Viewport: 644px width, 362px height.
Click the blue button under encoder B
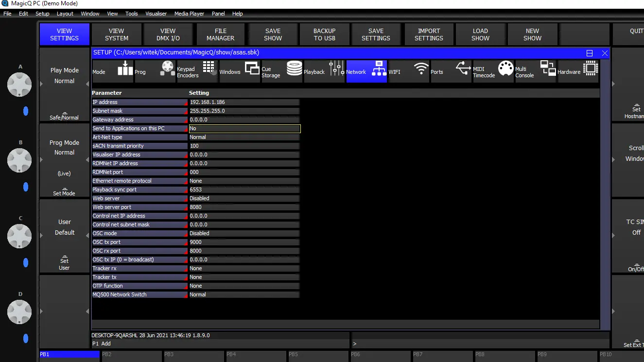[26, 187]
